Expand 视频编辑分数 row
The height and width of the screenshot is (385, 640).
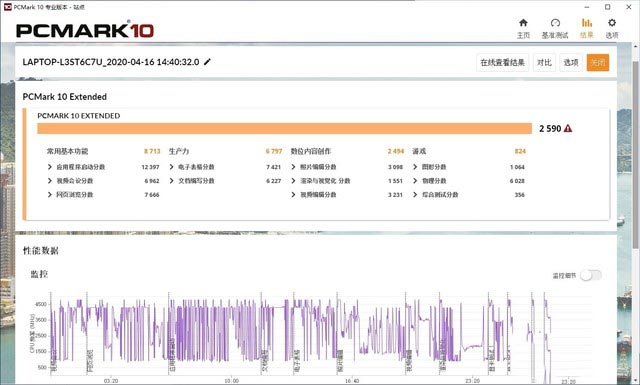(293, 194)
